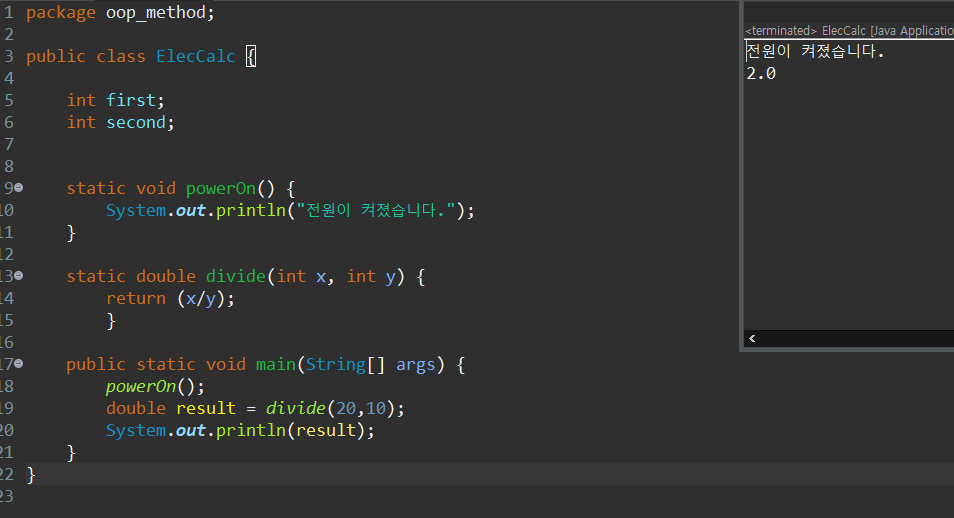The height and width of the screenshot is (518, 954).
Task: Click the 'String' type in main signature
Action: coord(335,364)
